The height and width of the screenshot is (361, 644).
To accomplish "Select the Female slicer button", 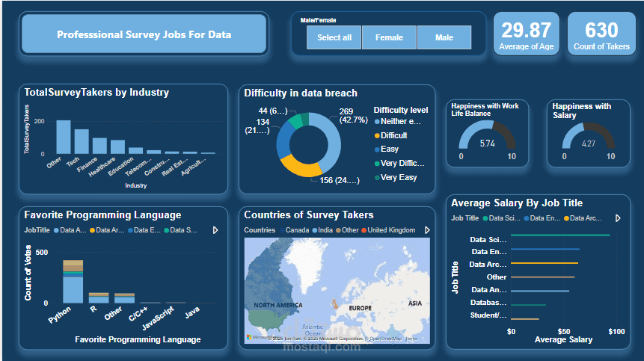I will tap(389, 37).
